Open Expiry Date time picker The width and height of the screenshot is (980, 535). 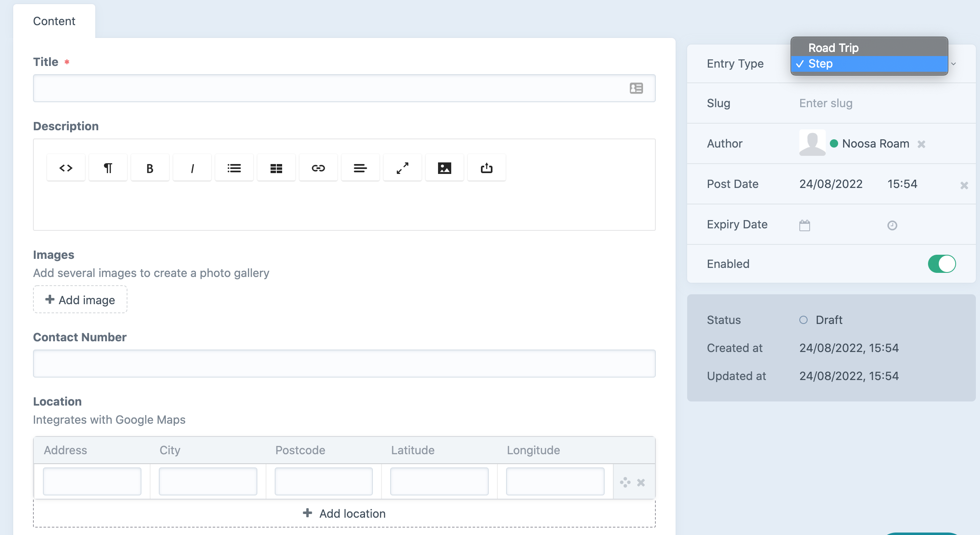point(892,225)
